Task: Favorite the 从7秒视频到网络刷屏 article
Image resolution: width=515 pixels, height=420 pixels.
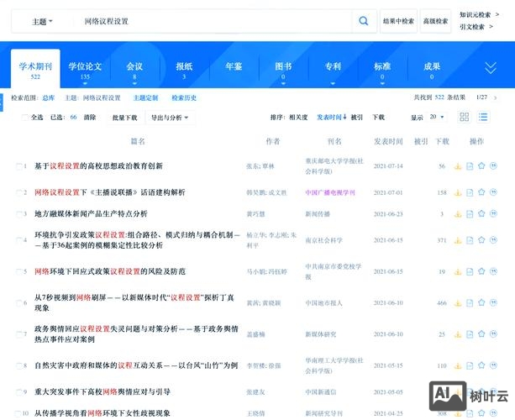Action: (481, 302)
